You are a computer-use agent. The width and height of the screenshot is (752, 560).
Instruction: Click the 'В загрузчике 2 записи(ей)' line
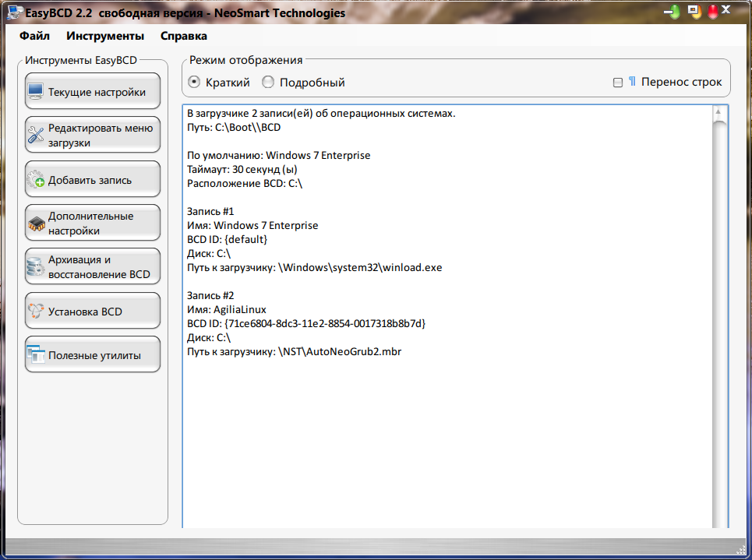coord(321,114)
